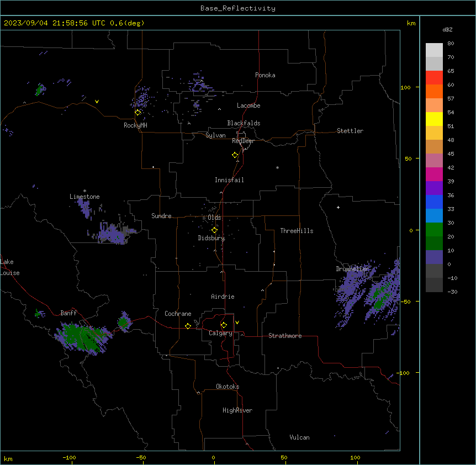476x465 pixels.
Task: Click the dBZ legend heading
Action: click(447, 29)
